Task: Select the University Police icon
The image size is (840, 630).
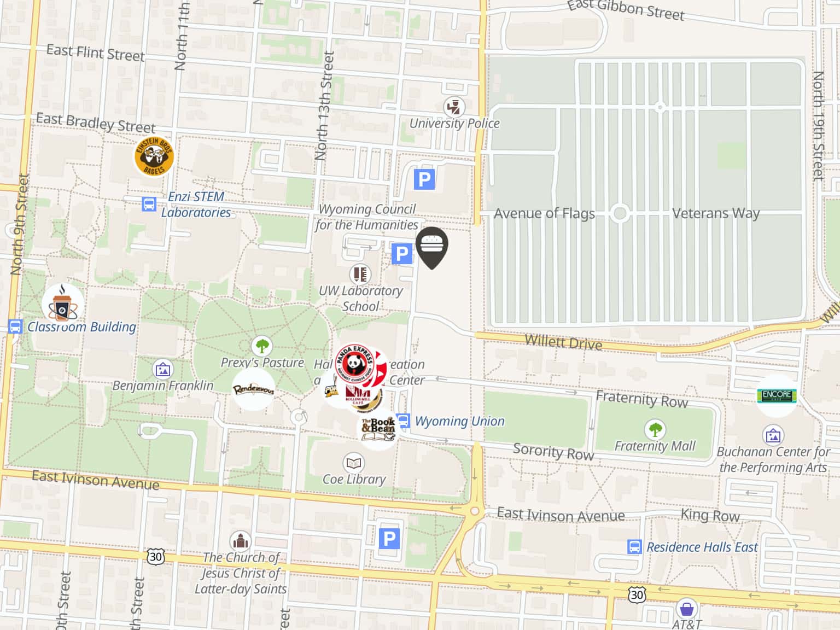Action: [454, 107]
